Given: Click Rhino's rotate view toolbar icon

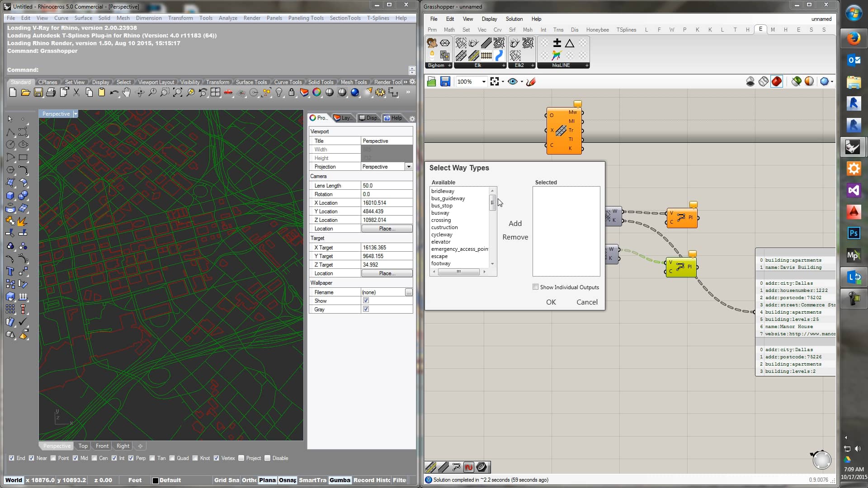Looking at the screenshot, I should (139, 93).
